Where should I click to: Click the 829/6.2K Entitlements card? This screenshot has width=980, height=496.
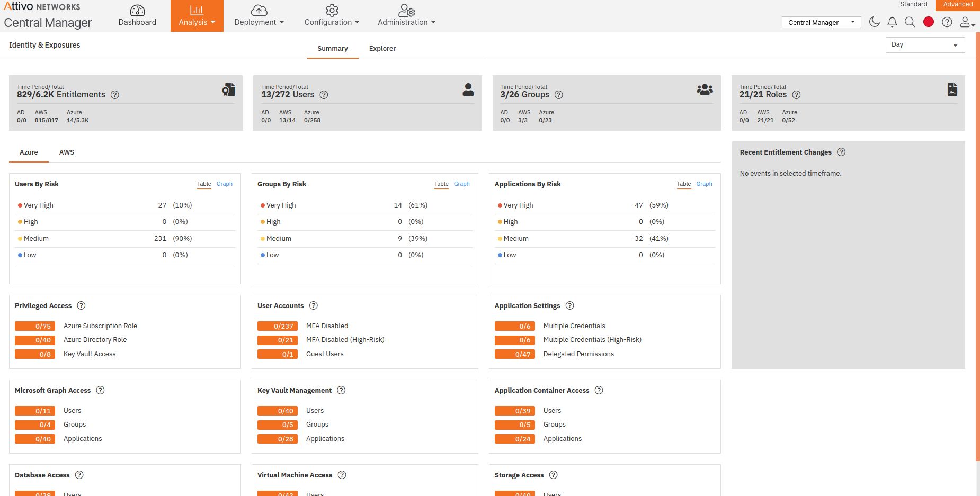point(126,103)
